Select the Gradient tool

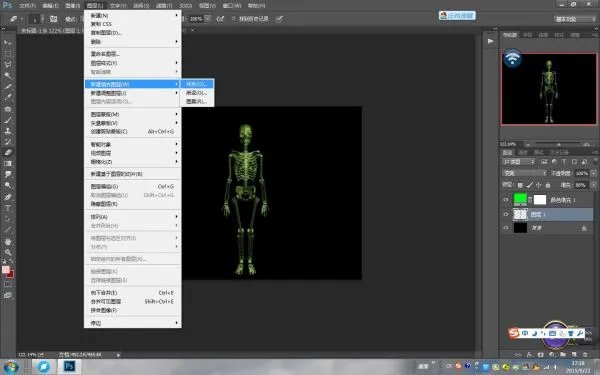coord(8,163)
